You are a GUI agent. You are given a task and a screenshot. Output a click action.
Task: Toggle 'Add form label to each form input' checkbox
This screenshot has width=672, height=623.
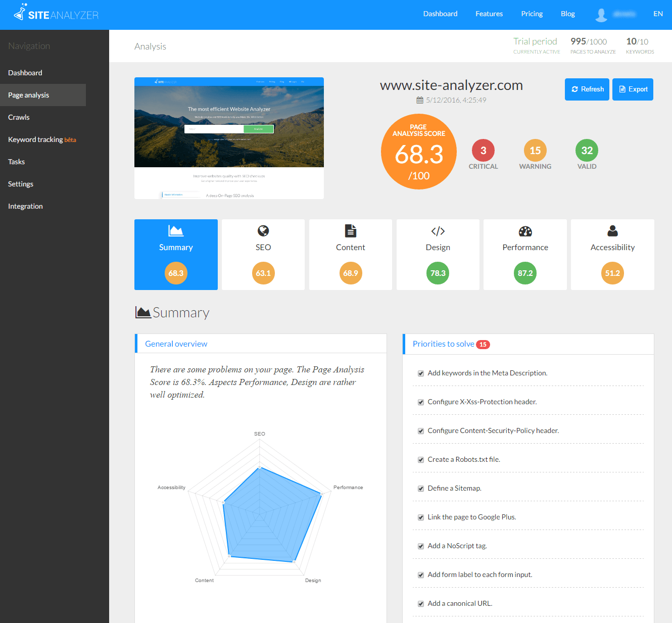click(x=421, y=575)
